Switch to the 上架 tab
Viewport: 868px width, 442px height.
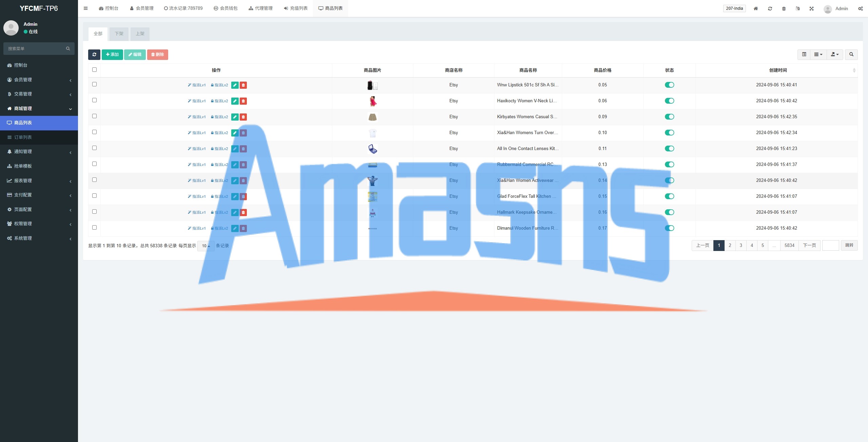pyautogui.click(x=140, y=34)
